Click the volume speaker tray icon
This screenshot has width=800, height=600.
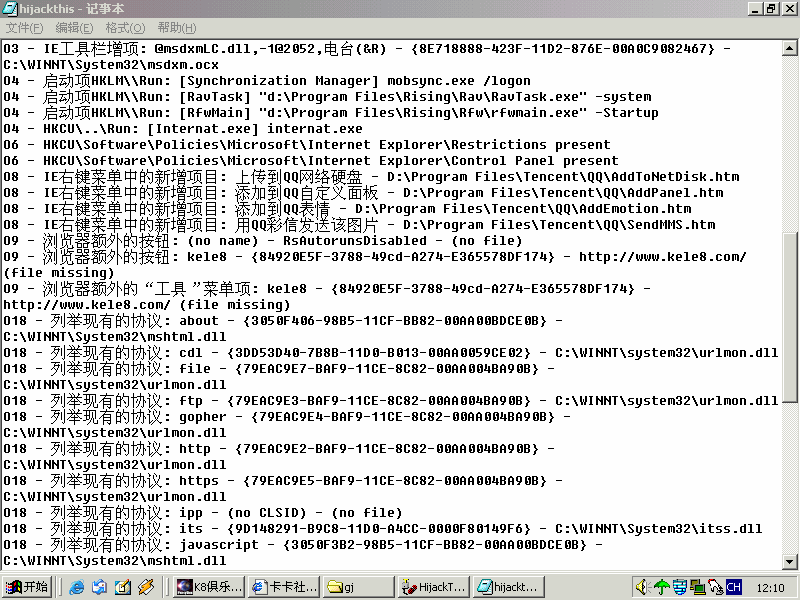(x=643, y=587)
